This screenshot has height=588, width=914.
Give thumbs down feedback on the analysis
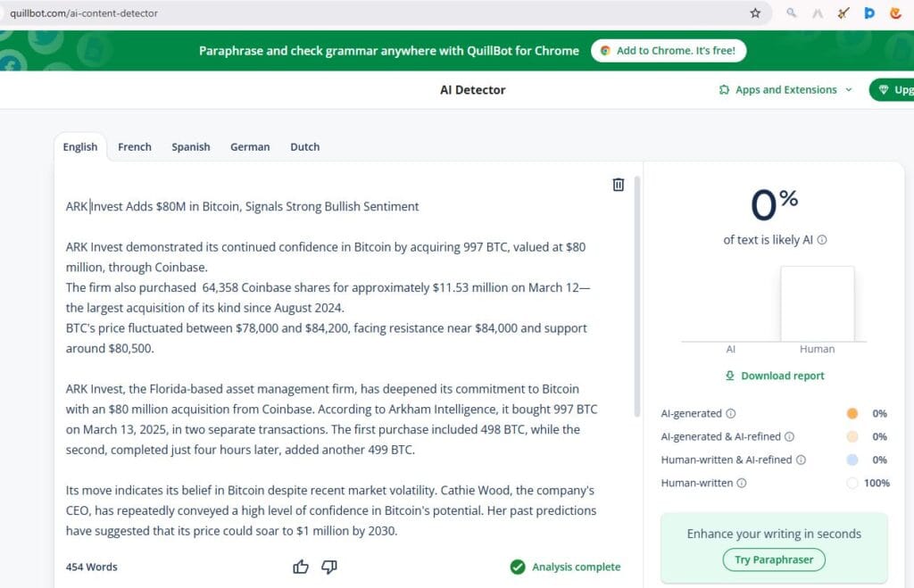click(329, 567)
